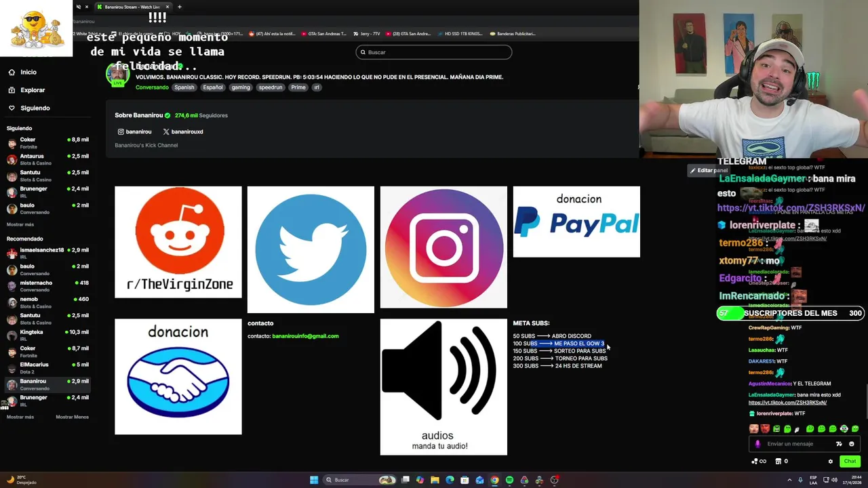The height and width of the screenshot is (488, 868).
Task: Select the gaming tag
Action: (x=241, y=87)
